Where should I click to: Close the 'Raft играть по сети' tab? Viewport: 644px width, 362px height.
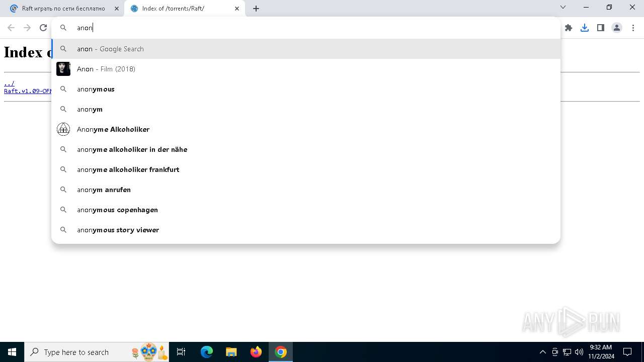tap(117, 9)
